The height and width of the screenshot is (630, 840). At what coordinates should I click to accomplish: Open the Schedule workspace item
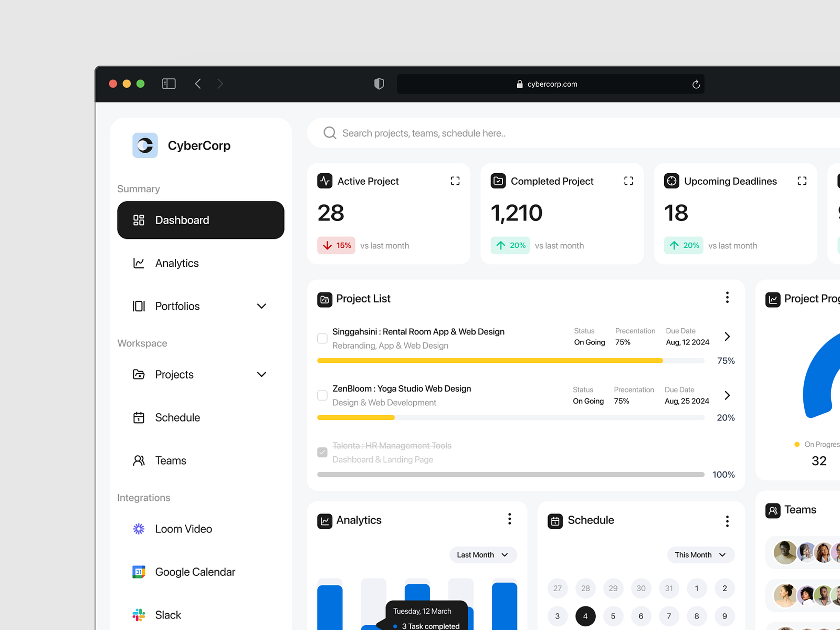(177, 417)
